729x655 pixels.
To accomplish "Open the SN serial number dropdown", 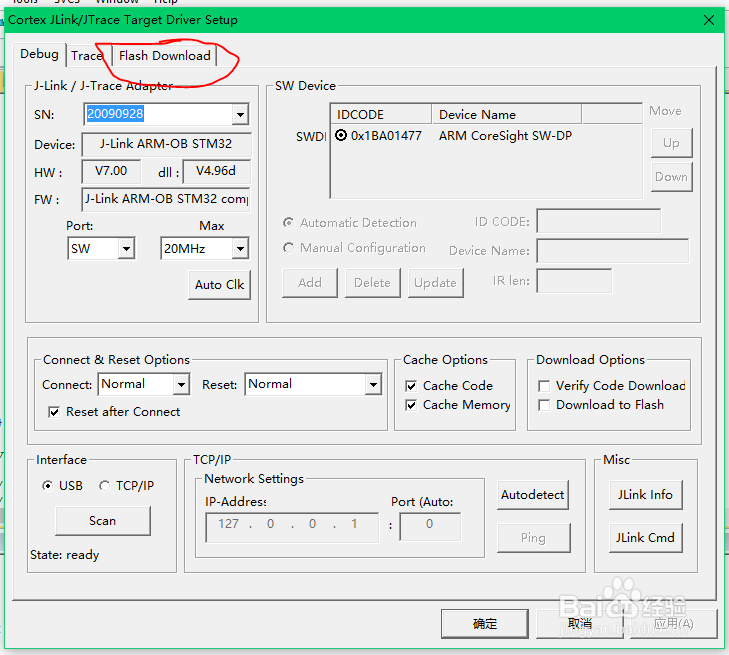I will pyautogui.click(x=240, y=114).
